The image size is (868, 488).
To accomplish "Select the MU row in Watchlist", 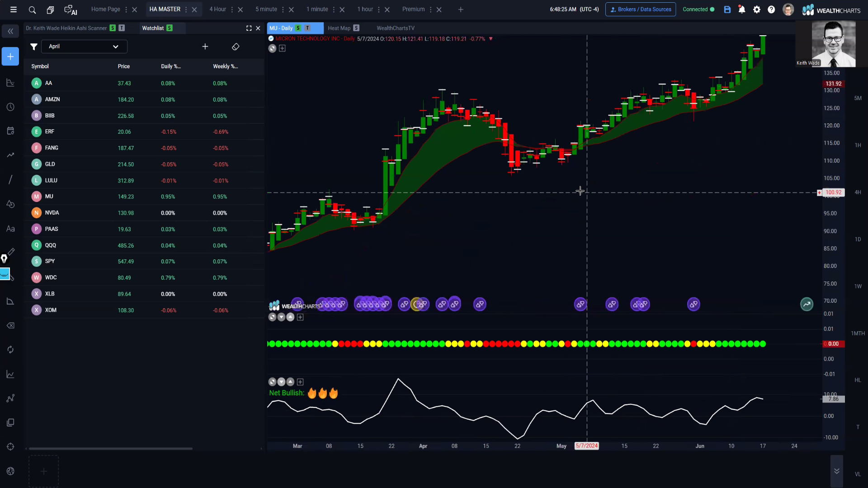I will coord(144,197).
